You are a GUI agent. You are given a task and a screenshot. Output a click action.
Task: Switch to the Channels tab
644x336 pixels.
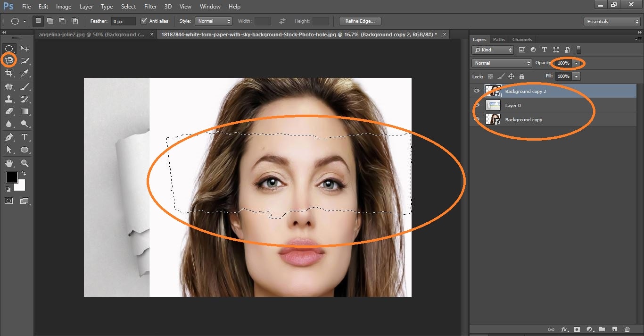click(x=522, y=40)
